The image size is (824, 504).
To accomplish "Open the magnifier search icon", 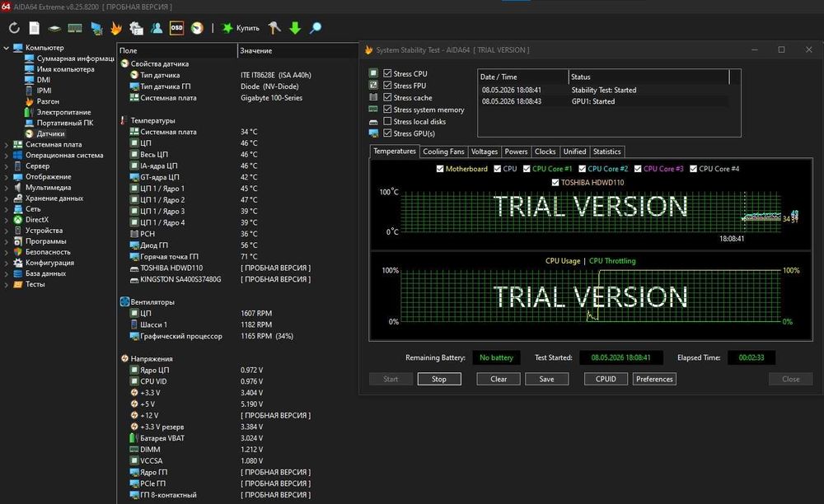I will click(316, 28).
